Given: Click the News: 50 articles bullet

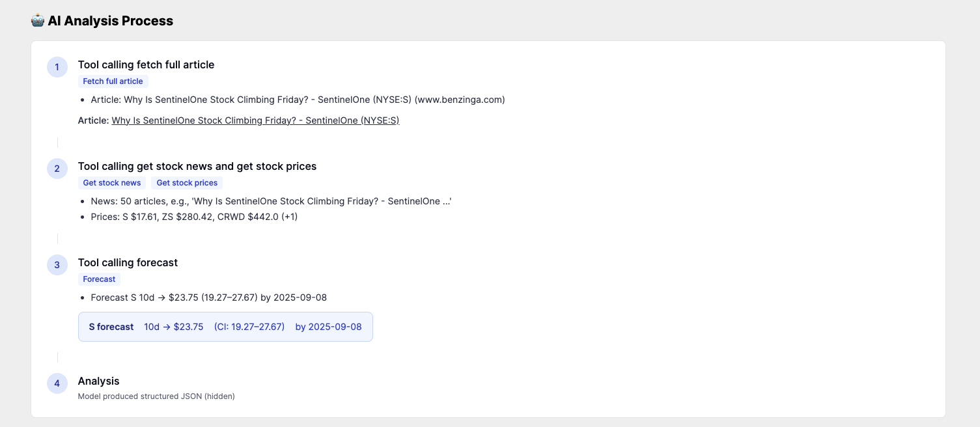Looking at the screenshot, I should pos(272,201).
